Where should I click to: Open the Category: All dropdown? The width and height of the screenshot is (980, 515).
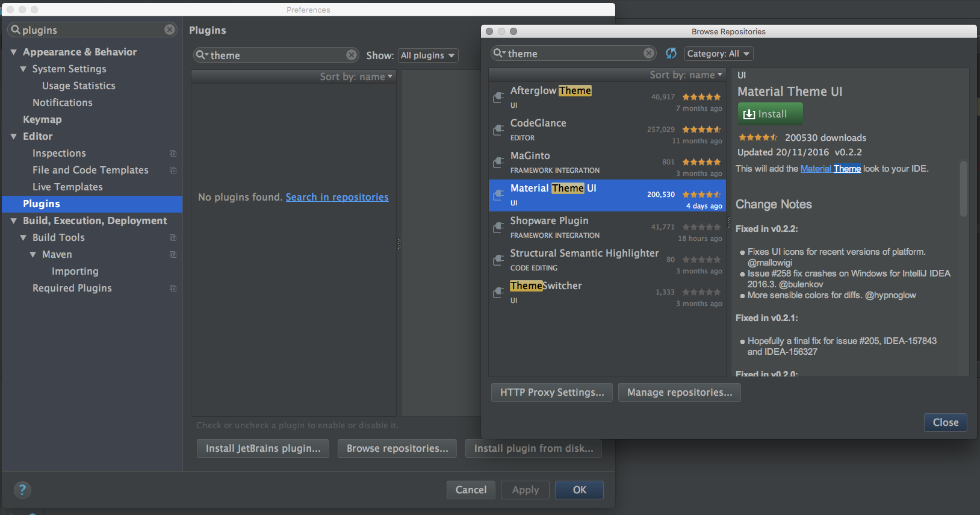tap(719, 54)
